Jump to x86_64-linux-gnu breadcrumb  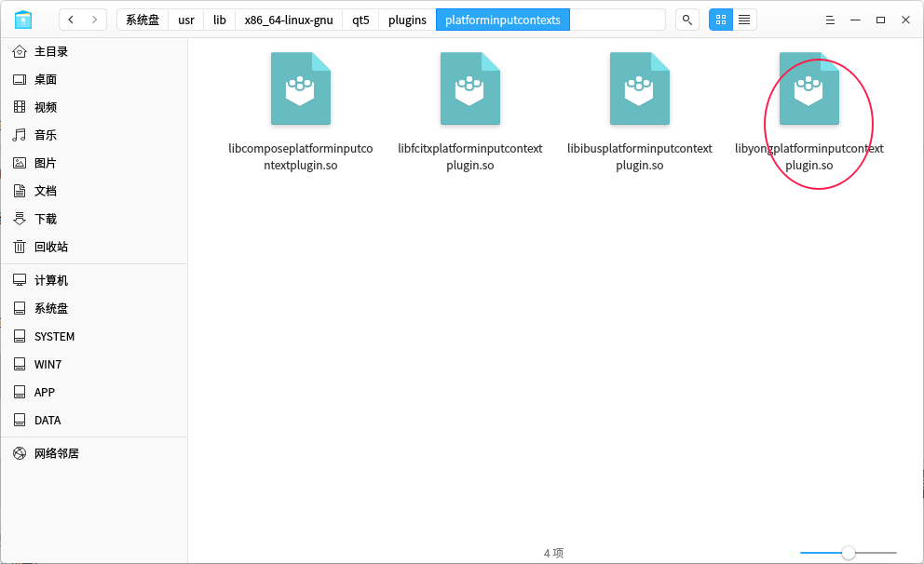click(x=289, y=20)
